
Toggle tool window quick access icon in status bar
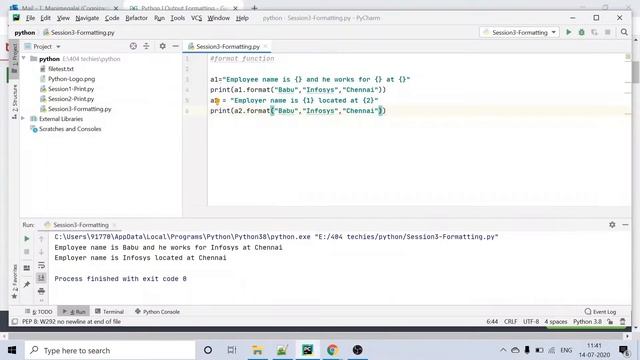pyautogui.click(x=15, y=322)
